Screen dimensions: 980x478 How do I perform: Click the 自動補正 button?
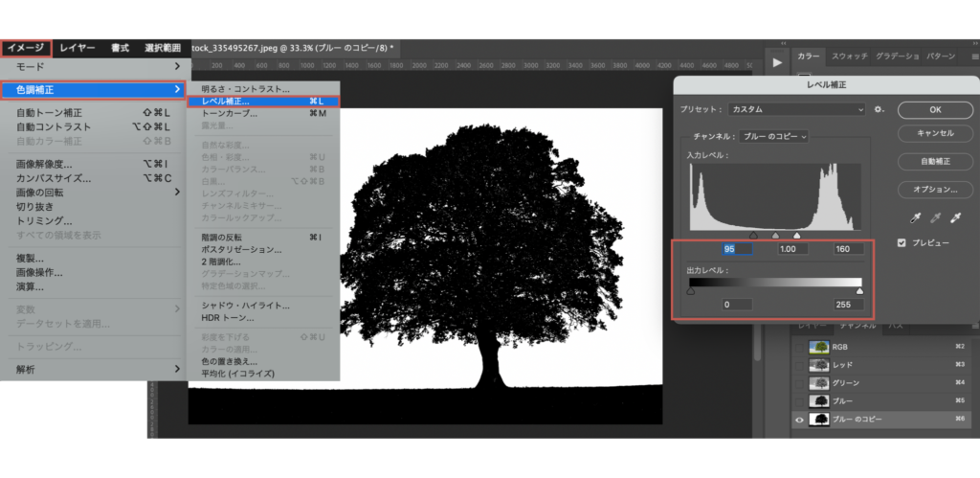coord(935,161)
